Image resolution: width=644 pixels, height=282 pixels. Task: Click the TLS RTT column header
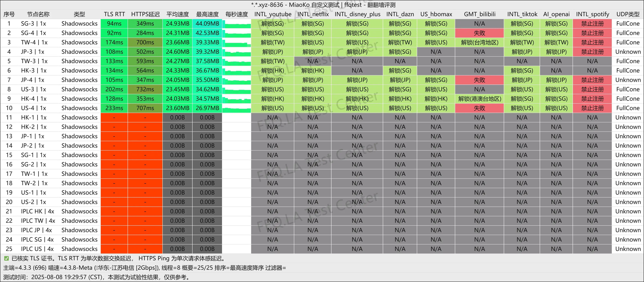114,14
